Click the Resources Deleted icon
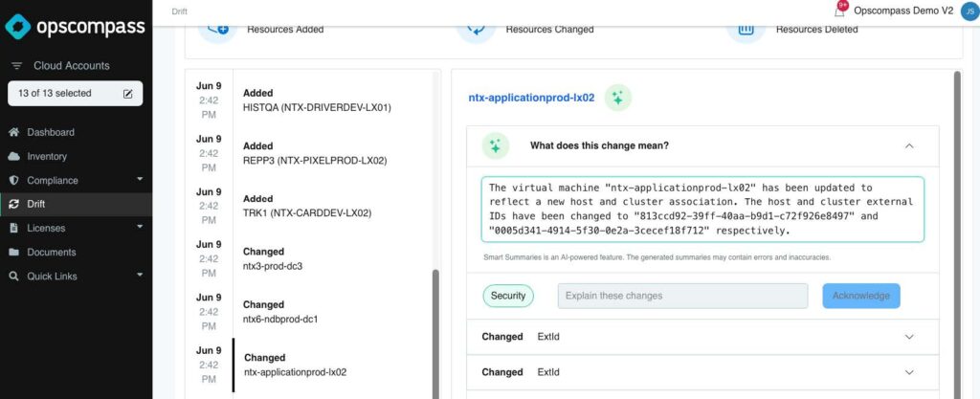980x399 pixels. pyautogui.click(x=746, y=27)
